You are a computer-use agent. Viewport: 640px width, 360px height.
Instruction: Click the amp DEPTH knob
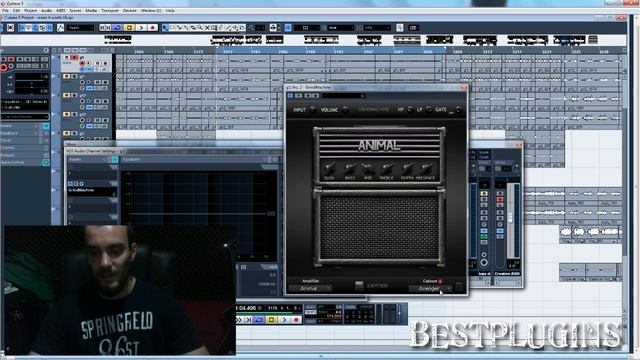pos(407,169)
